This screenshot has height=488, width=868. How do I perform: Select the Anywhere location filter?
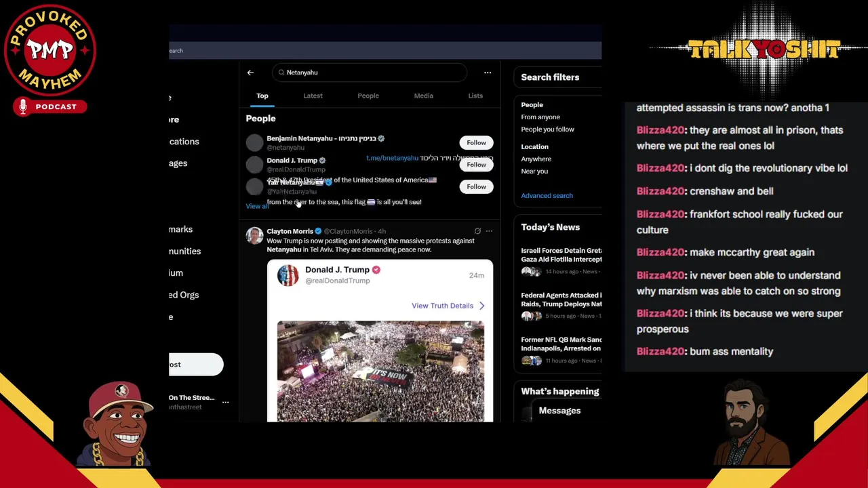click(536, 159)
